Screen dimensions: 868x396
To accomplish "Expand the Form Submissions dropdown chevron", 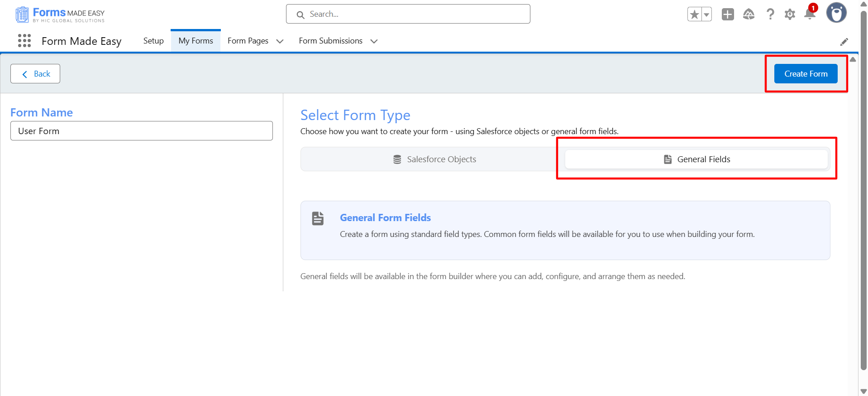I will point(374,41).
